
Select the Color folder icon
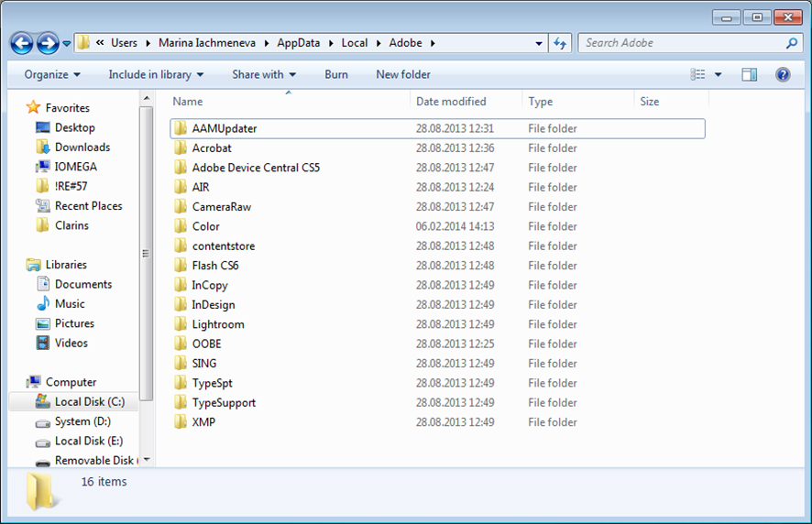point(181,226)
